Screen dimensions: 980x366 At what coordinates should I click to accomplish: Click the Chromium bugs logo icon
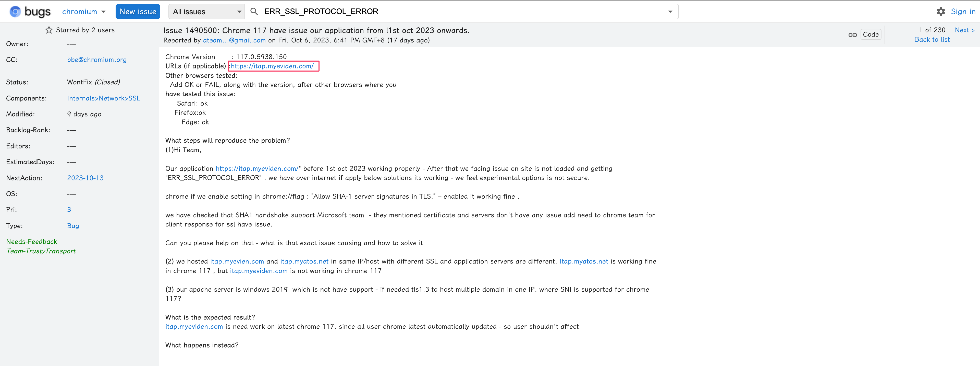(x=15, y=12)
